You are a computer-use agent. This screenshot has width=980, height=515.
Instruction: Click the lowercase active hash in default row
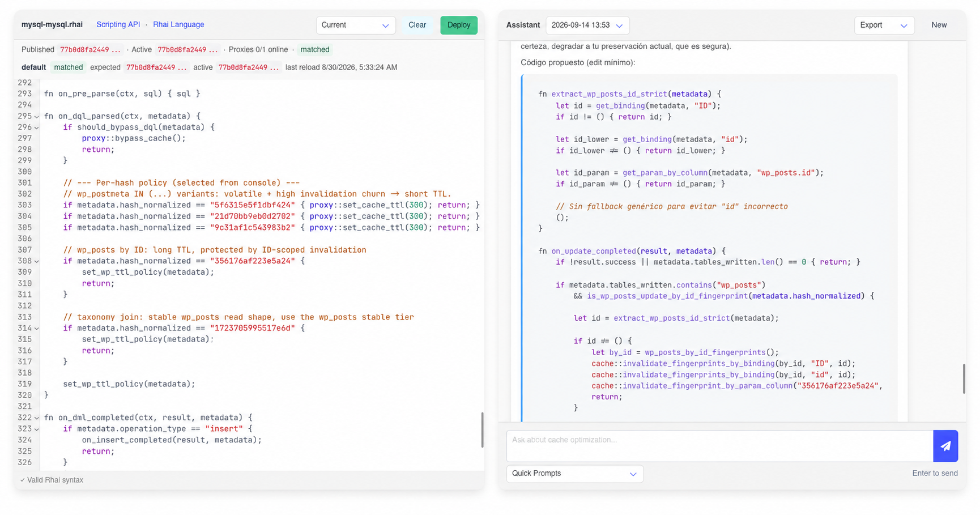click(248, 67)
